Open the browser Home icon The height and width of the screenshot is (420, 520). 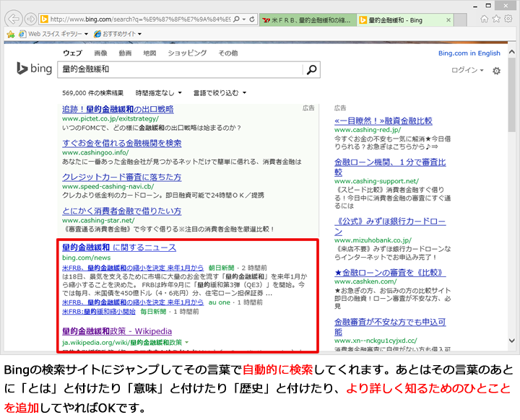point(485,19)
